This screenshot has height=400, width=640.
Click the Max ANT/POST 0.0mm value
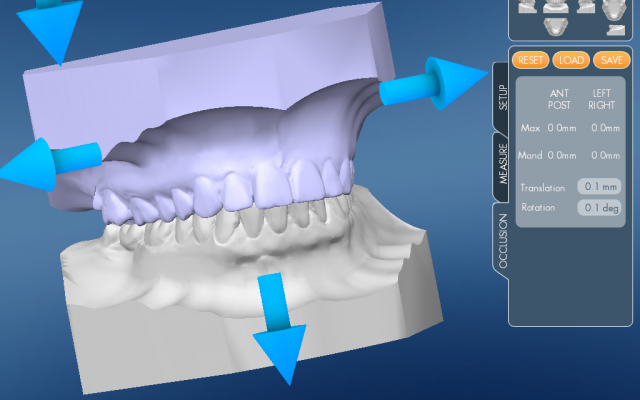click(x=562, y=128)
